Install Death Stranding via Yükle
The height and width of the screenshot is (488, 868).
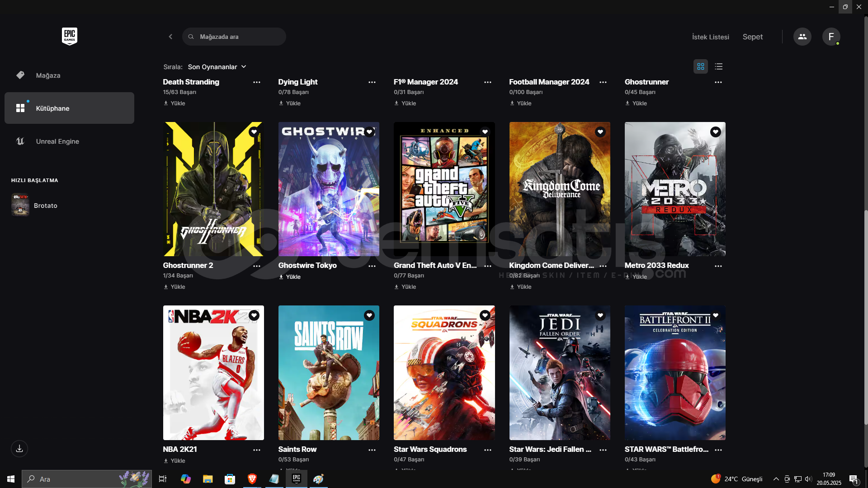[175, 103]
